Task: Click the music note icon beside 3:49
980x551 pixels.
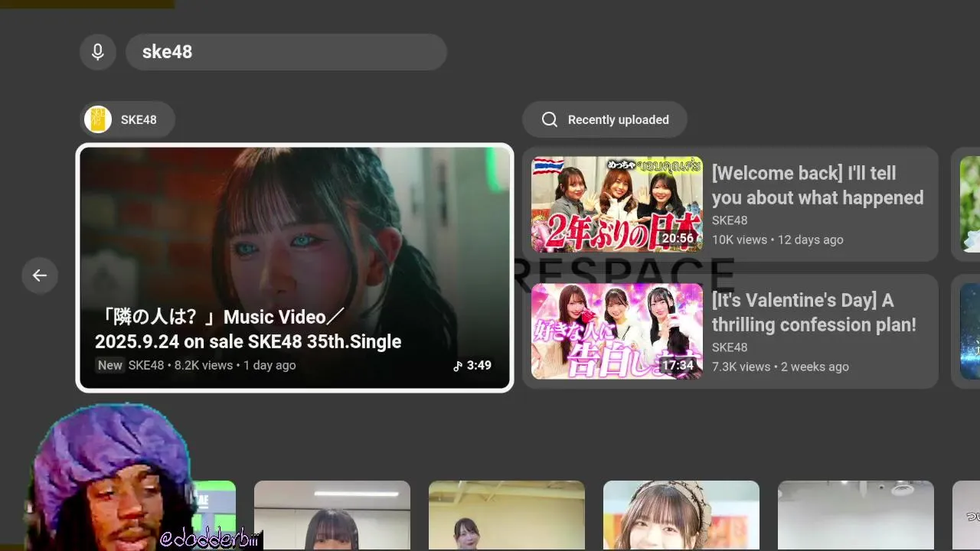Action: pos(458,366)
